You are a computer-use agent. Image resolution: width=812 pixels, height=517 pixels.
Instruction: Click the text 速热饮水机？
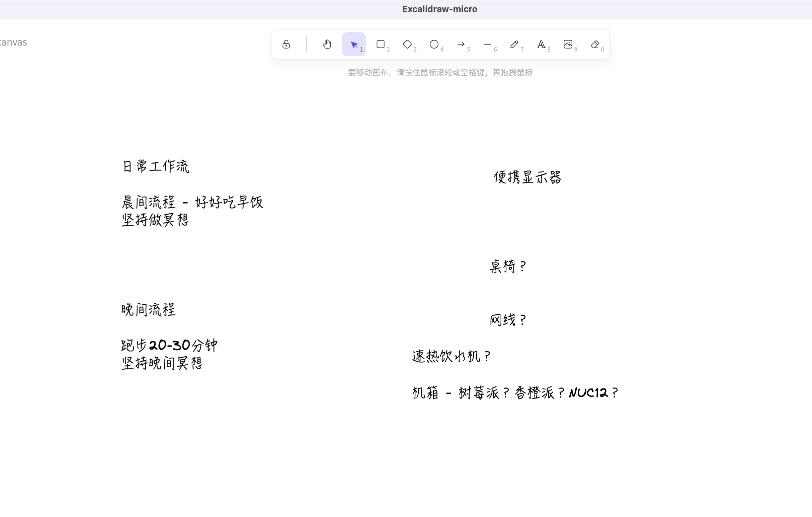452,356
